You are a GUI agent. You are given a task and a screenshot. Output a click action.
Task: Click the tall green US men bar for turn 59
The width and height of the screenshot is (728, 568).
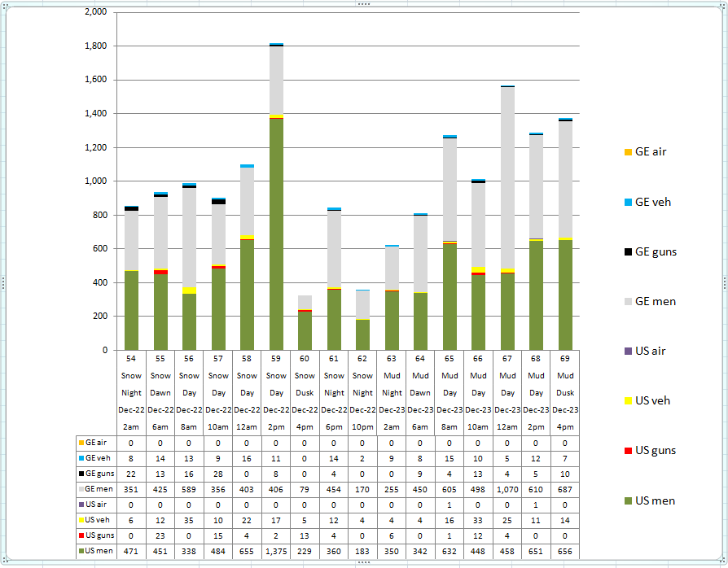pyautogui.click(x=276, y=234)
